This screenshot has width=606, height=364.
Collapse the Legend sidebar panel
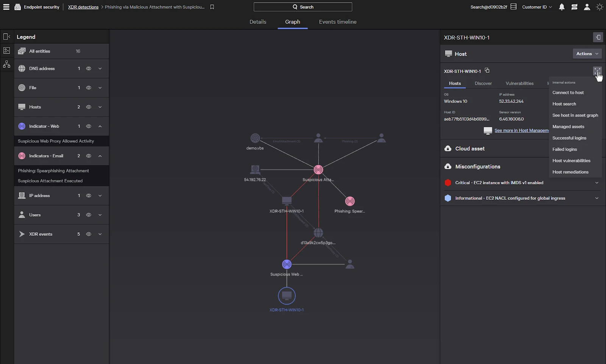tap(7, 37)
